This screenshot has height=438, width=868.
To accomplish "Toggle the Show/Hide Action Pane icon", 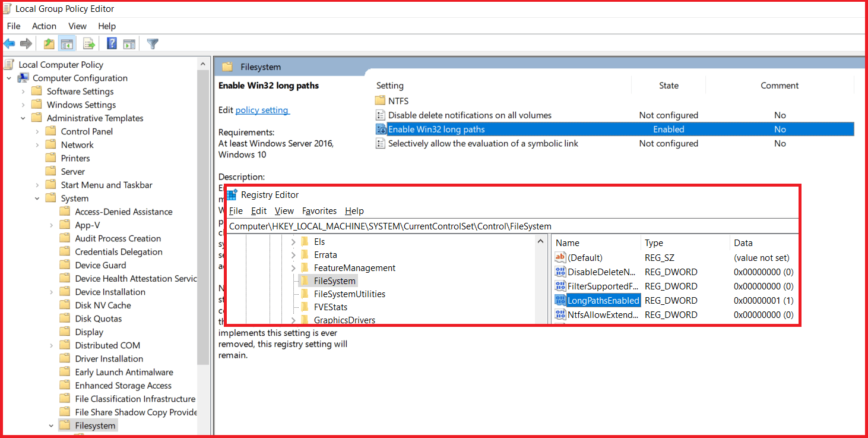I will tap(129, 43).
